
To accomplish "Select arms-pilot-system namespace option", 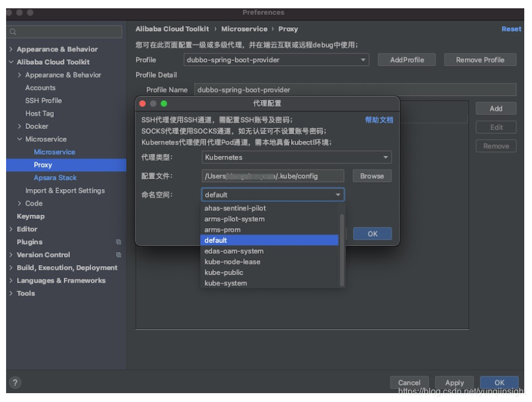I will point(269,219).
